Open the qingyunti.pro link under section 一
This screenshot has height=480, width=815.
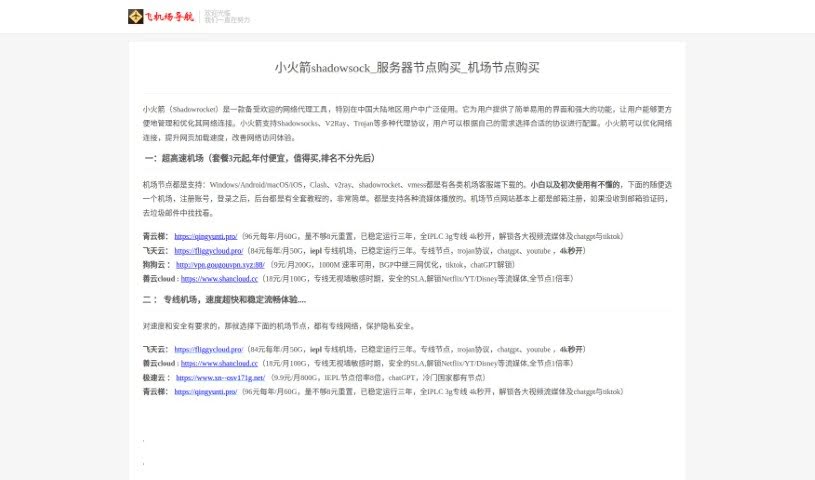click(206, 236)
